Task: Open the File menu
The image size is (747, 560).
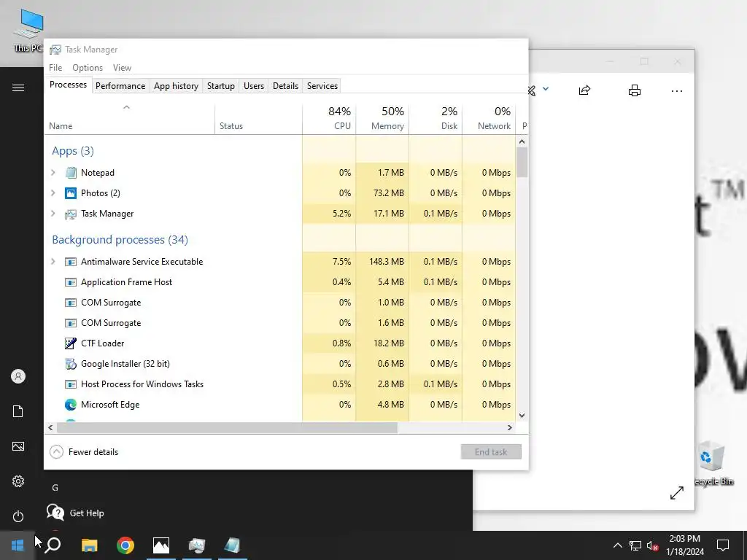Action: point(55,68)
